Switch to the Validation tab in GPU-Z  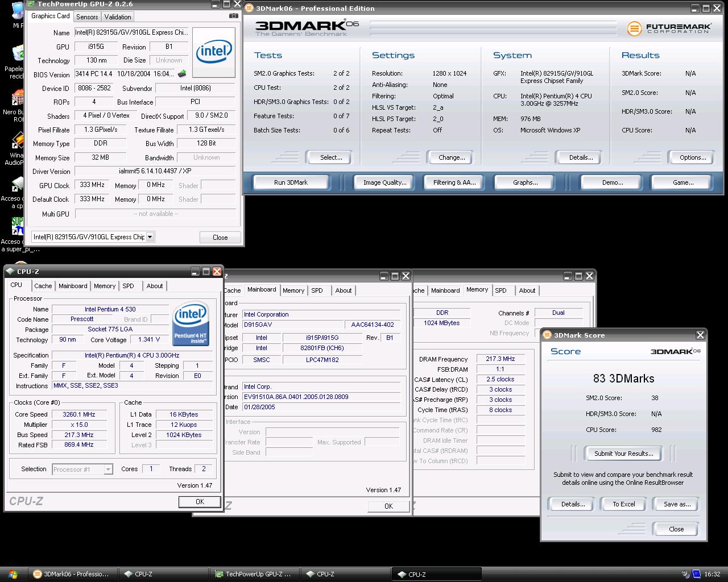point(118,17)
